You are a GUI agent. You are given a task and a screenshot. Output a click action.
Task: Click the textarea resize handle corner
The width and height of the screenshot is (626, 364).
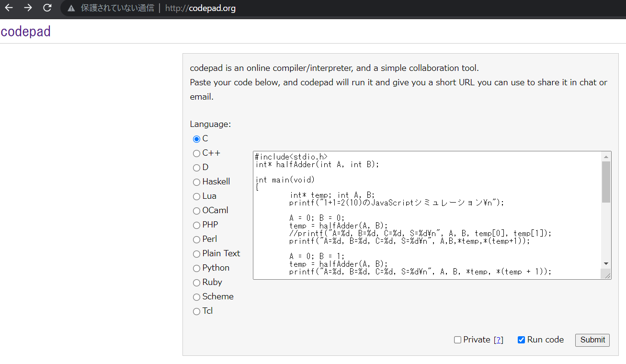tap(607, 275)
